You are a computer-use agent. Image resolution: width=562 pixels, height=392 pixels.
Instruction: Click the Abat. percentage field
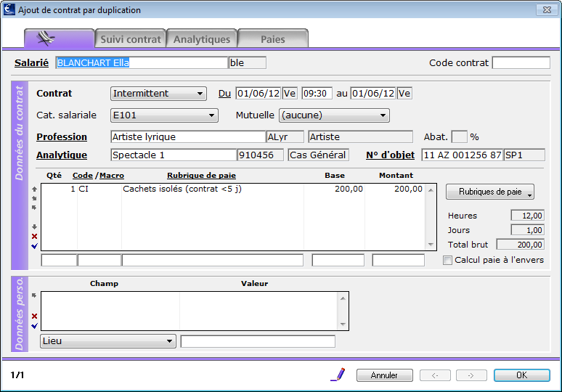[x=460, y=137]
